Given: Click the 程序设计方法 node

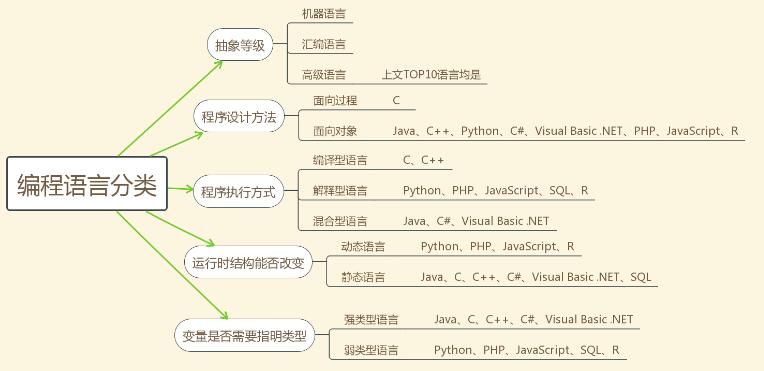Looking at the screenshot, I should tap(239, 116).
